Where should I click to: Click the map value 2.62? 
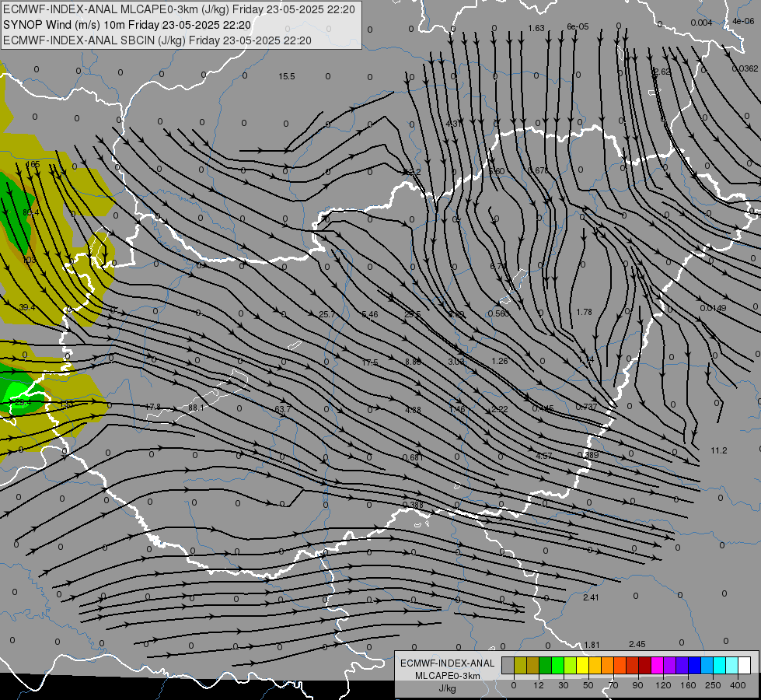[x=662, y=72]
